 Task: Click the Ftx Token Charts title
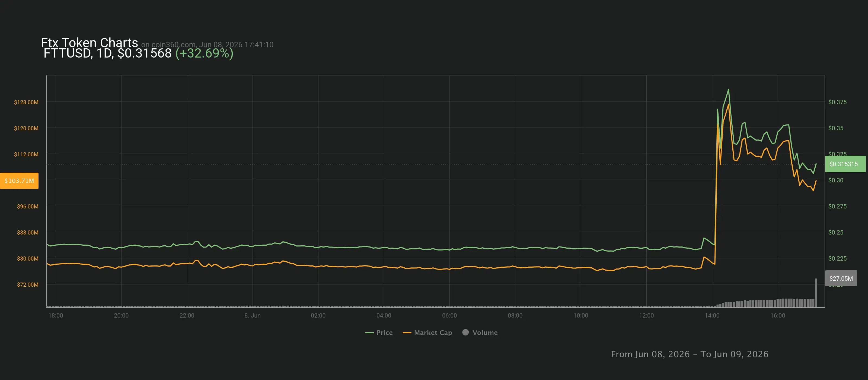click(x=89, y=43)
